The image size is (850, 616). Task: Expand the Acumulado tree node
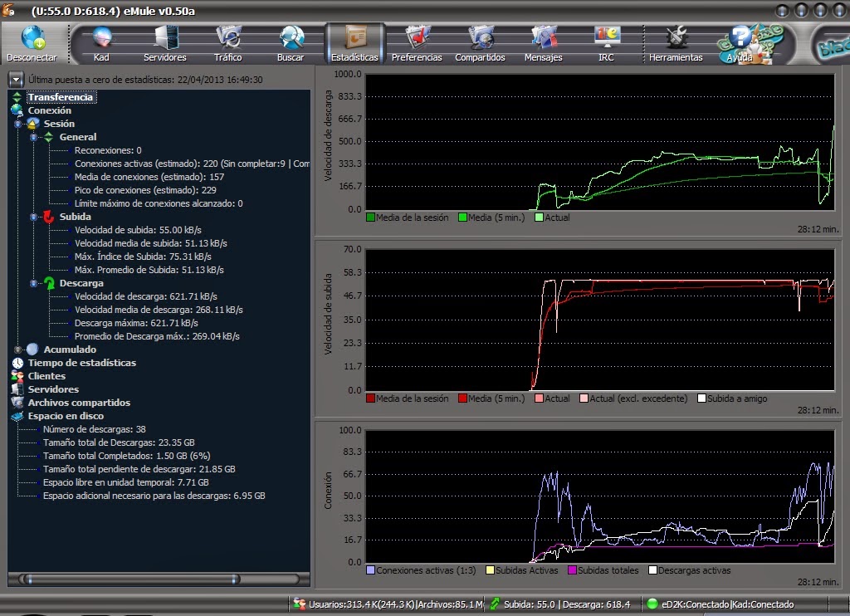(17, 350)
